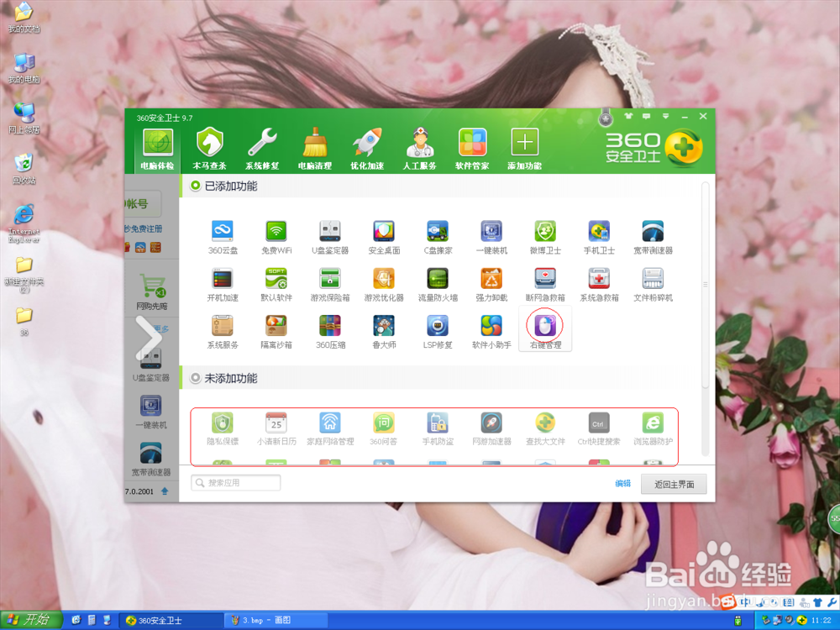Add the 隐私保镖 function
The image size is (840, 630).
[x=223, y=428]
